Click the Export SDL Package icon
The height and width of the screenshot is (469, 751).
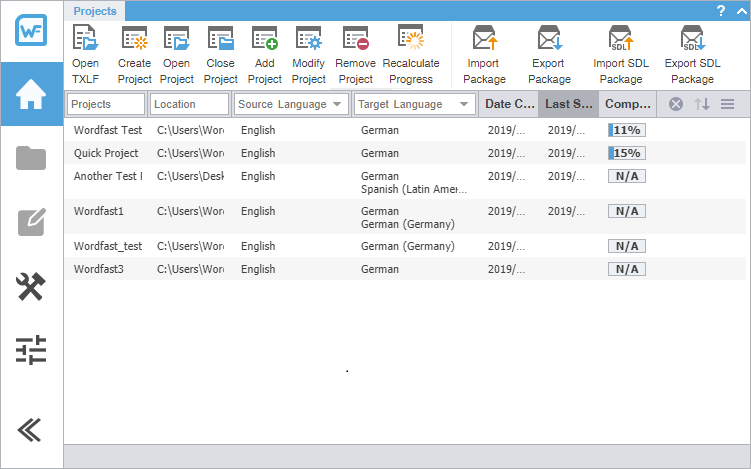pos(692,40)
